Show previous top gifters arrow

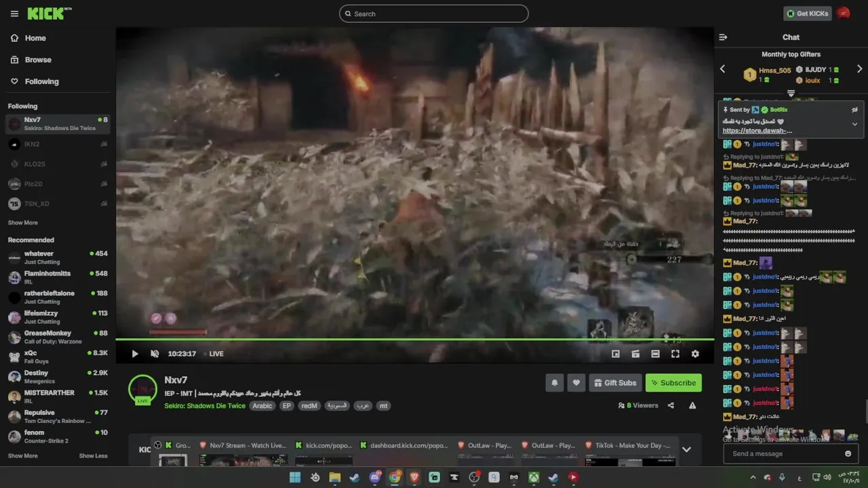tap(722, 69)
